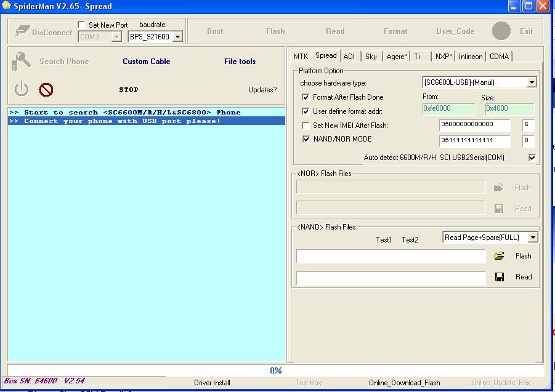
Task: Click the Search Phone magnifier icon
Action: (x=21, y=62)
